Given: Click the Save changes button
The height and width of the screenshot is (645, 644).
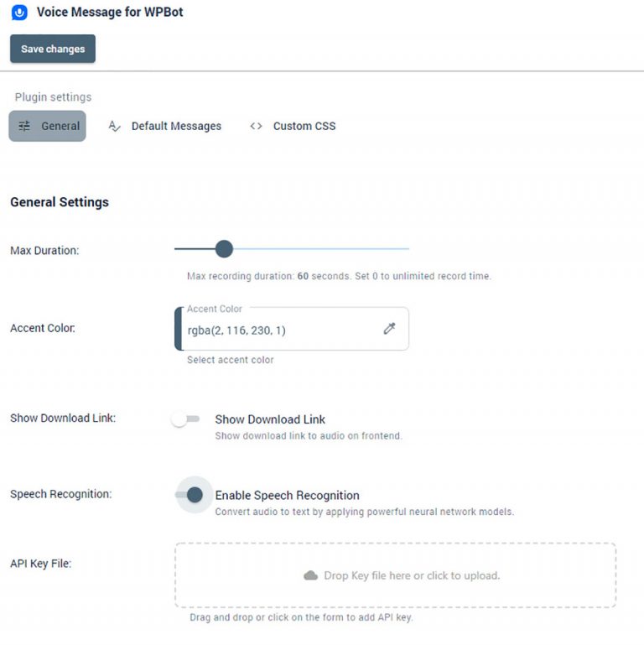Looking at the screenshot, I should (53, 49).
